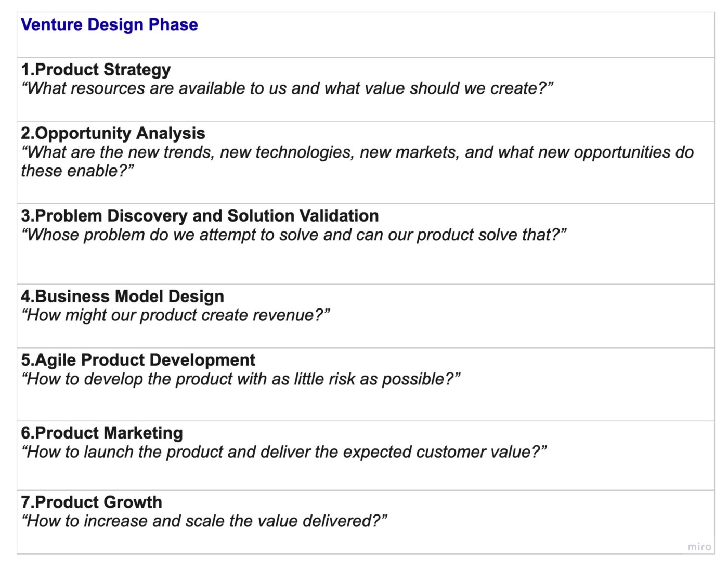Image resolution: width=728 pixels, height=567 pixels.
Task: Click the second line 'these enable?' text
Action: coord(77,171)
